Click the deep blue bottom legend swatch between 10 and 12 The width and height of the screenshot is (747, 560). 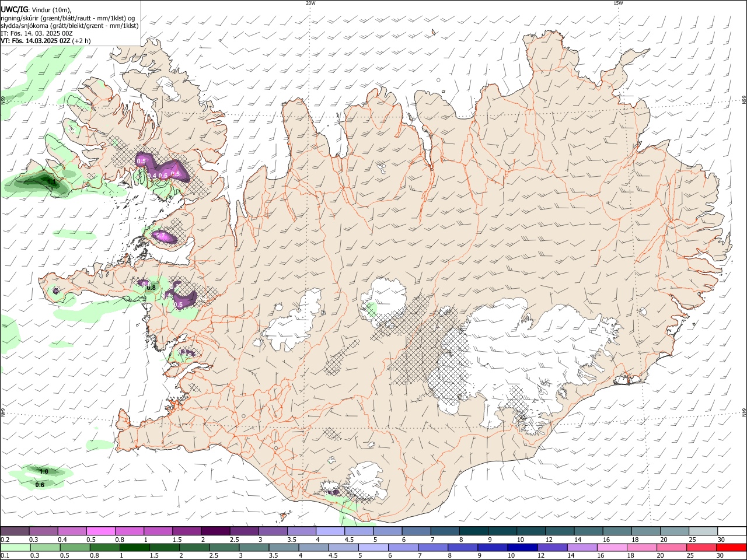522,547
